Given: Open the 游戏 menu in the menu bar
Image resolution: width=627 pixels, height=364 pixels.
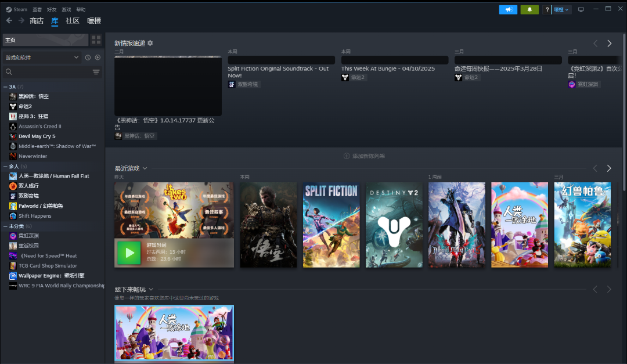Looking at the screenshot, I should point(66,10).
